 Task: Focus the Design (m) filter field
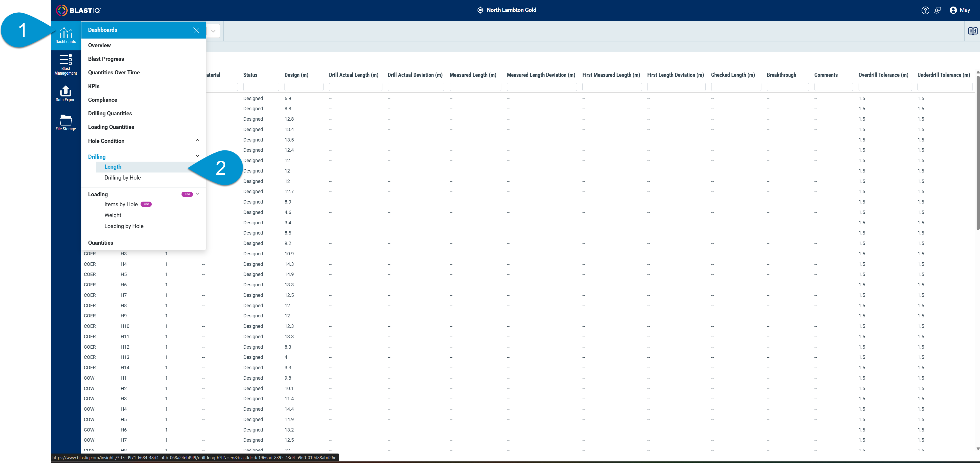point(304,87)
